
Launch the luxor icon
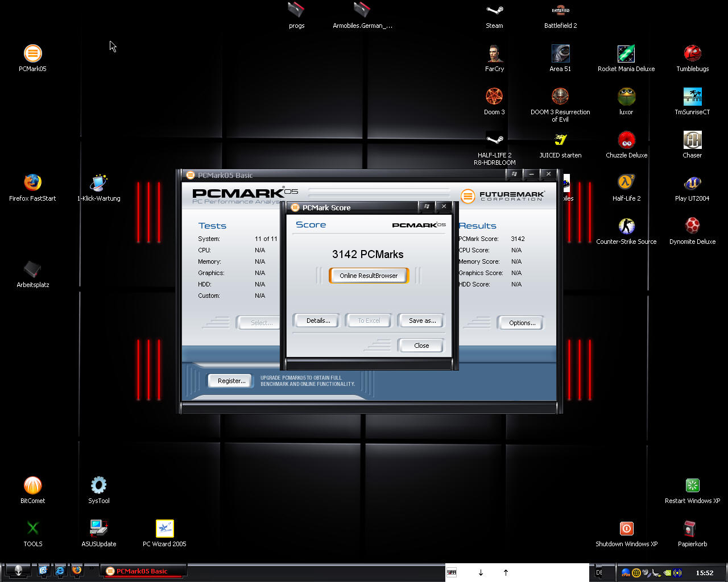(626, 97)
